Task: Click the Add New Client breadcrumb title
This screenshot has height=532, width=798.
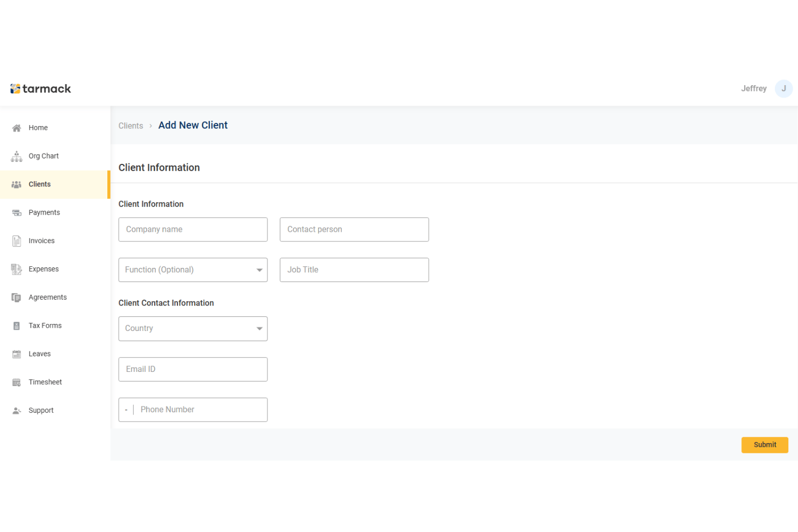Action: point(193,125)
